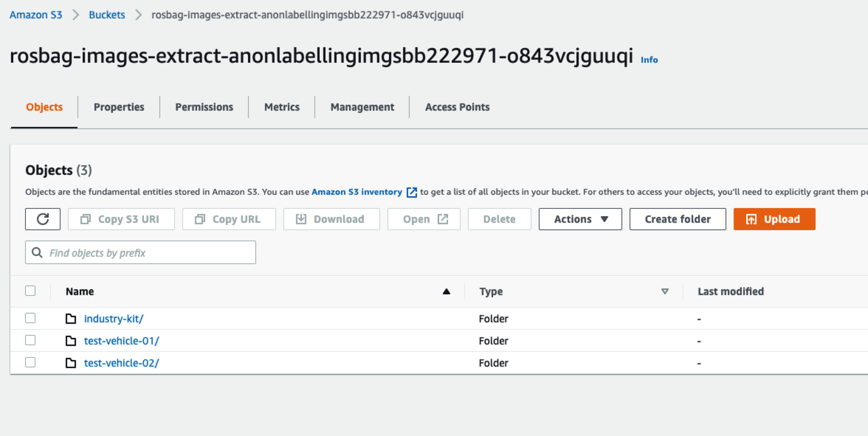Click the Create folder button
This screenshot has height=436, width=868.
pyautogui.click(x=678, y=219)
